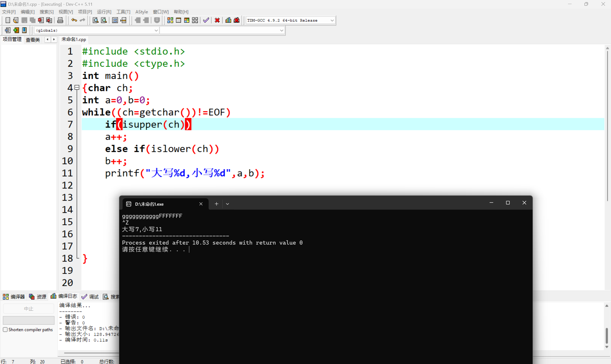Click the Find magnifier toolbar icon
The image size is (611, 364).
click(x=95, y=20)
